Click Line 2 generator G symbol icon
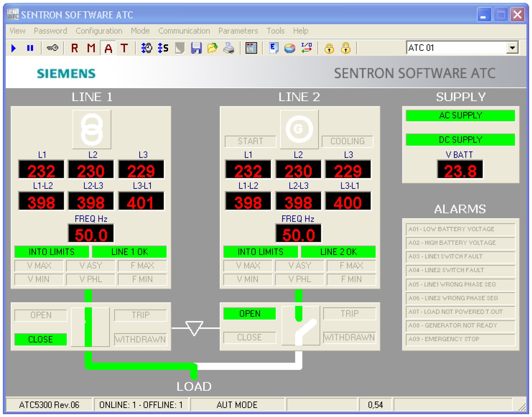Screen dimensions: 532x417 [299, 129]
